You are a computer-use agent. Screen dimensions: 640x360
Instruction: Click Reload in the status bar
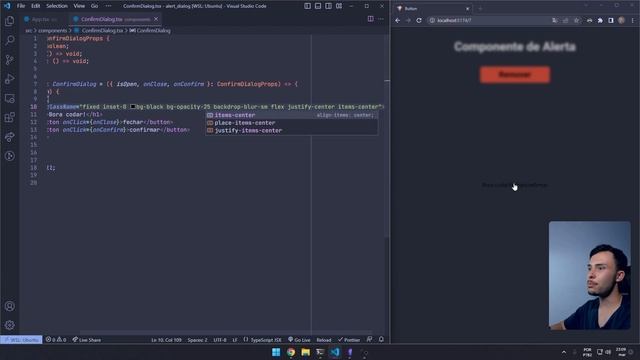click(324, 340)
